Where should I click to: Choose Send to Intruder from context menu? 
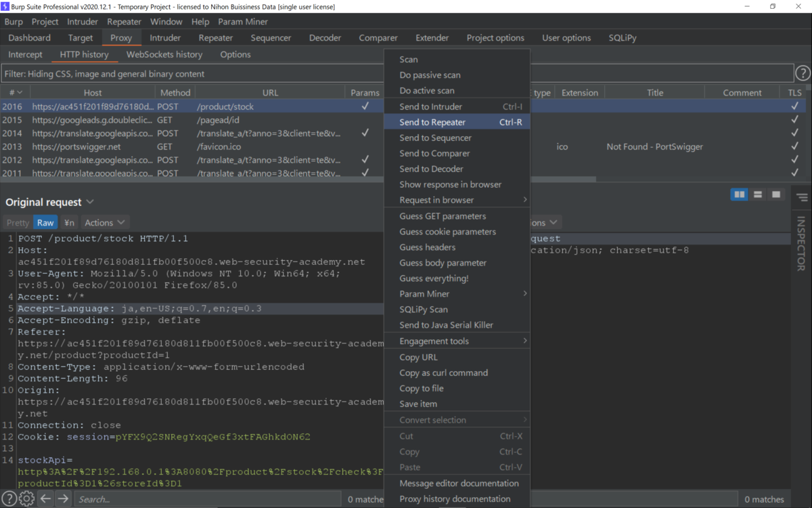457,106
